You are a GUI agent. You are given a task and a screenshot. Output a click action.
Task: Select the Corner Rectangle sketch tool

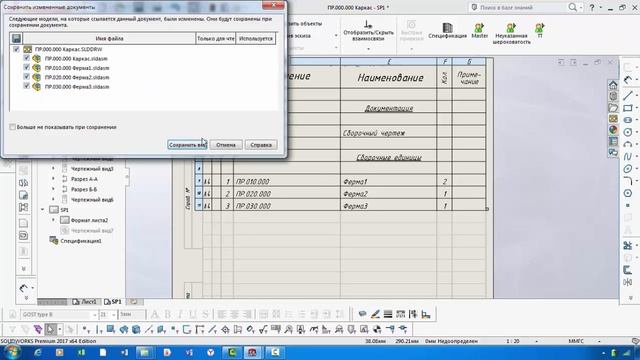(628, 108)
